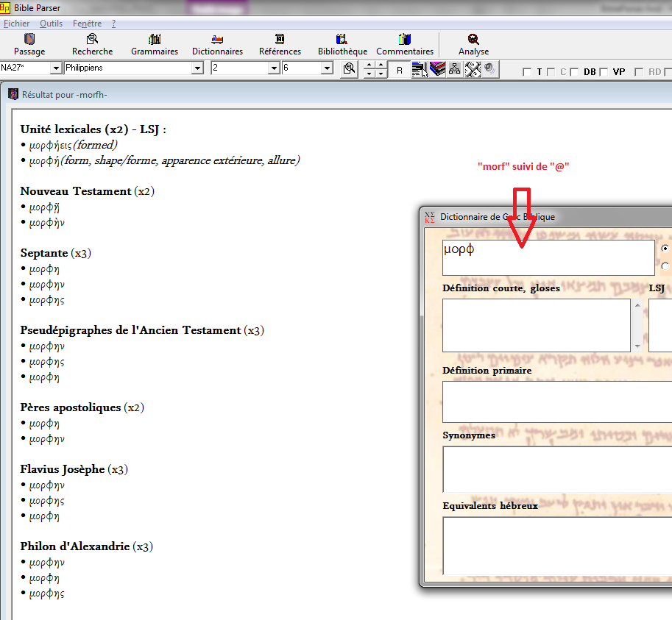Click scroll-up arrow of Définition courte box

637,305
